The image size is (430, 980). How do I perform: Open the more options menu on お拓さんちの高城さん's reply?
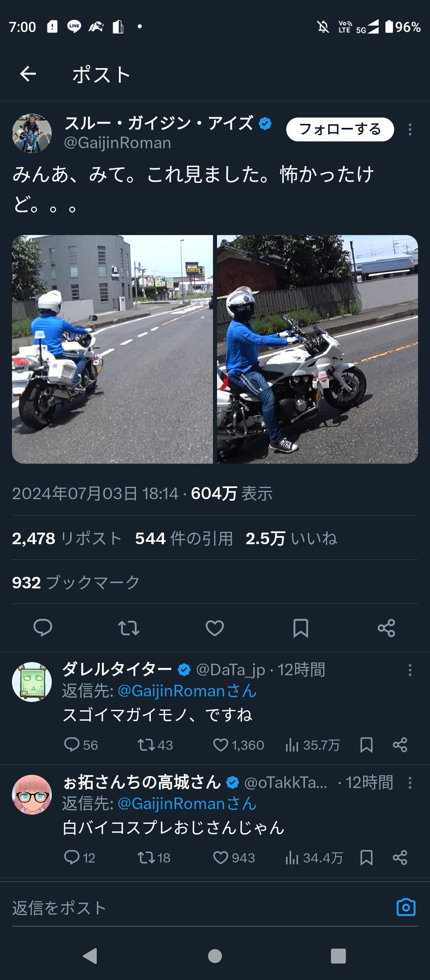pos(410,783)
